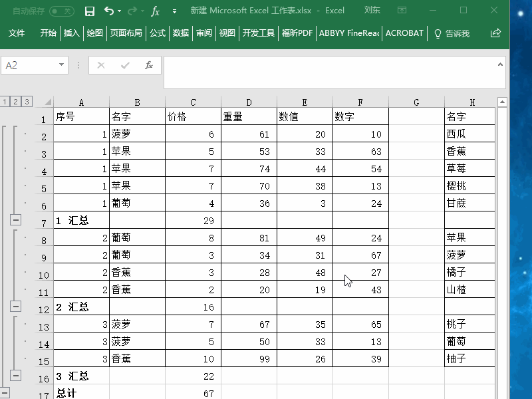This screenshot has width=532, height=399.
Task: Click the vertical scrollbar up arrow
Action: pos(502,102)
